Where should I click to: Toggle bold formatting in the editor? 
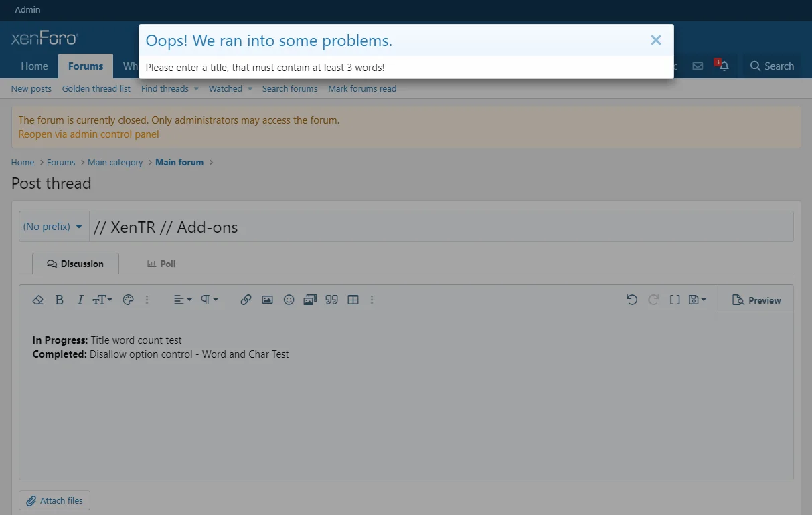click(x=60, y=300)
